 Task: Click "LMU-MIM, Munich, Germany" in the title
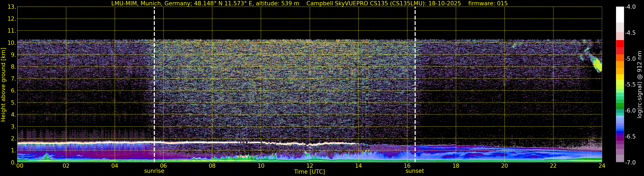[x=151, y=3]
